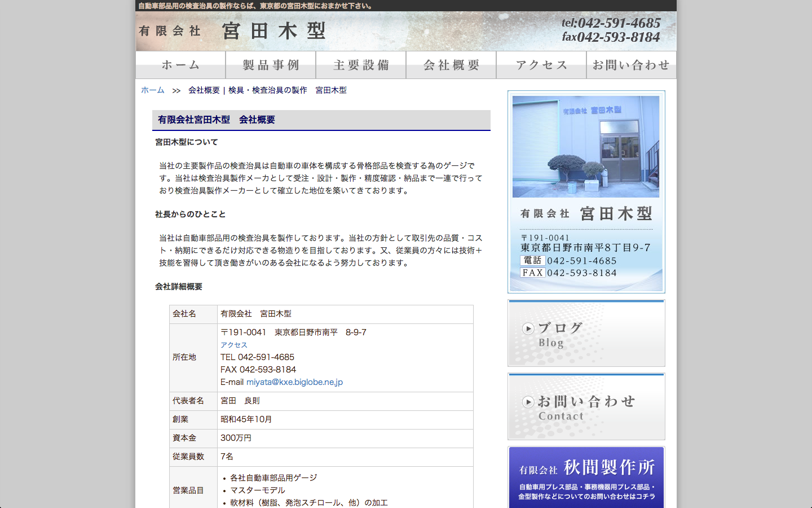This screenshot has width=812, height=508.
Task: Click the 各社自動車部品用ゲージ list item
Action: 273,478
